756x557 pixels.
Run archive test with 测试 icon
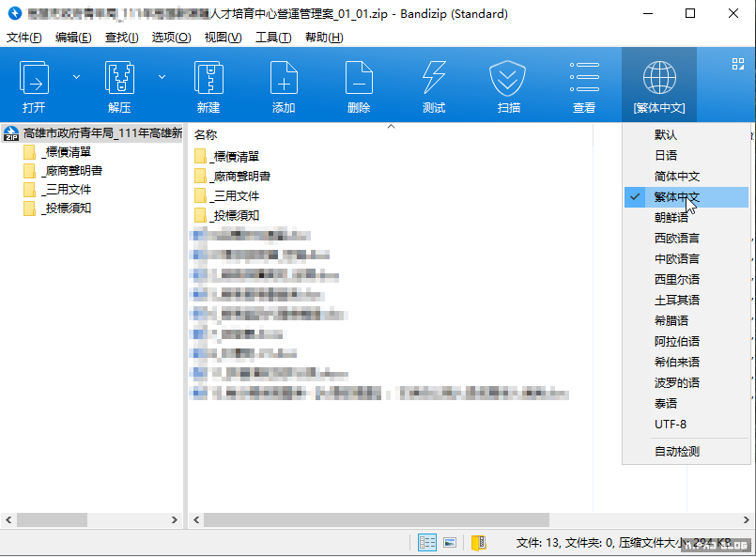pos(434,85)
